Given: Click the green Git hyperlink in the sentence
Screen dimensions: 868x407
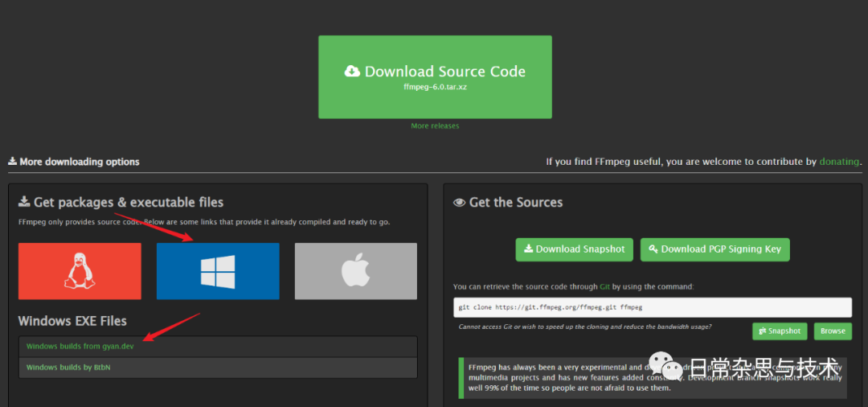Looking at the screenshot, I should (x=604, y=286).
